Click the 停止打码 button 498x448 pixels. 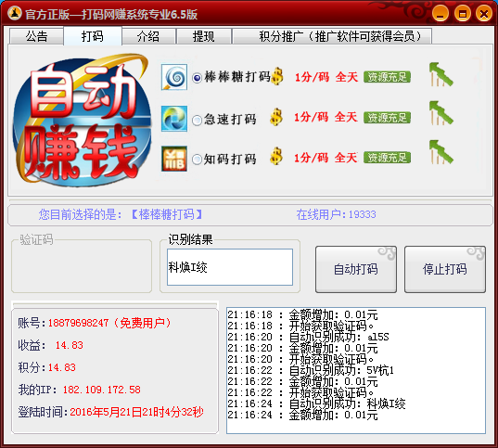point(445,269)
